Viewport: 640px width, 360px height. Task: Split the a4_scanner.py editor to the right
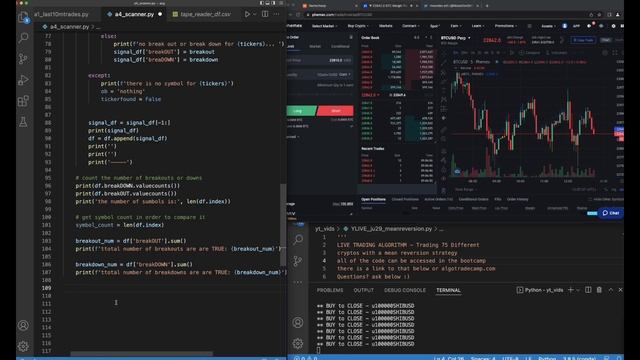click(265, 14)
